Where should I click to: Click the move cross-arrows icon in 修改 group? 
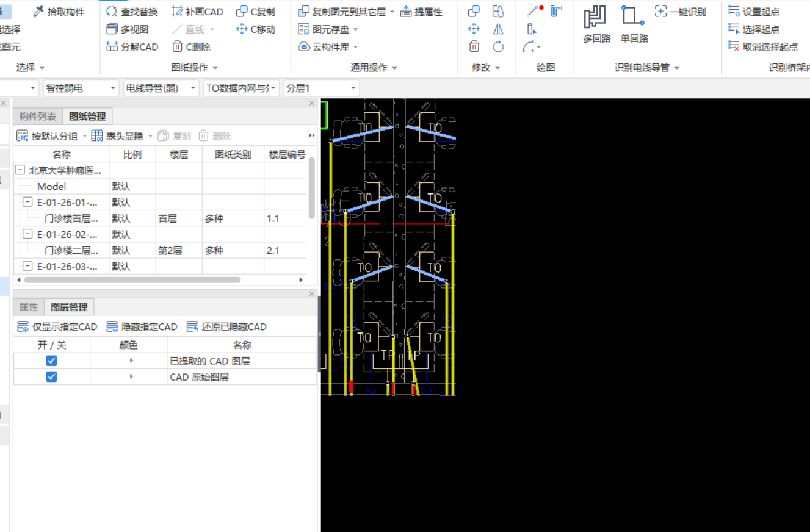[474, 29]
